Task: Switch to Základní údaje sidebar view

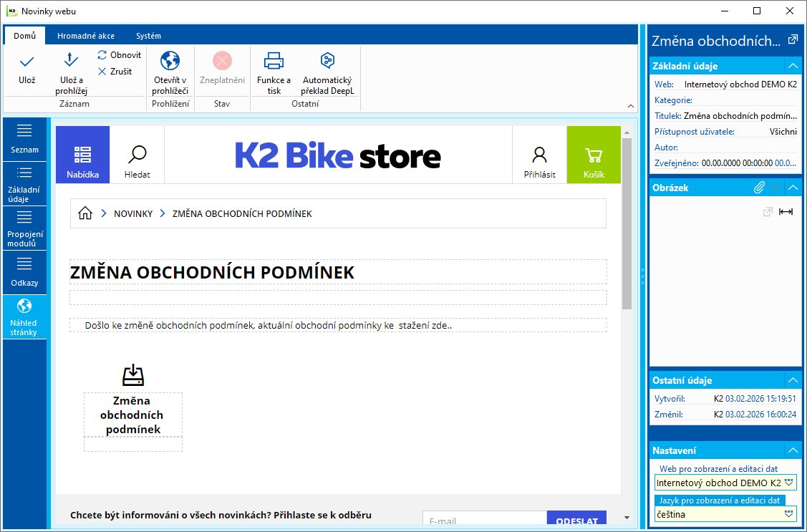Action: click(24, 184)
